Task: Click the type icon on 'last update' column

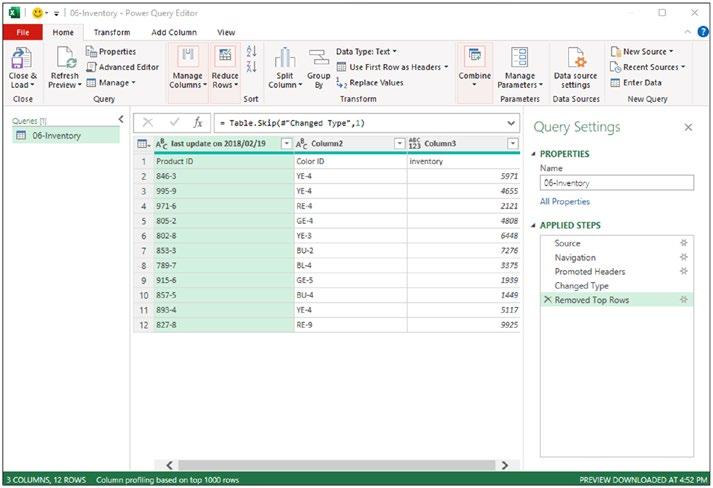Action: click(162, 144)
